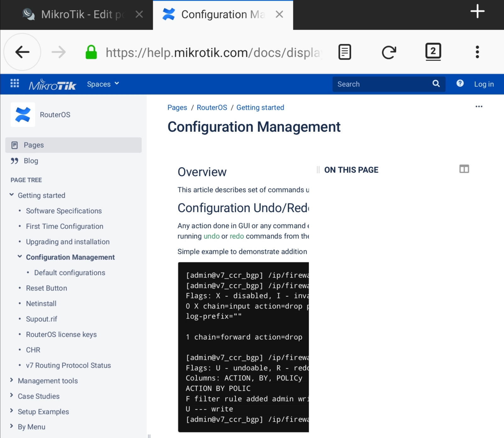Click the RouterOS space logo
The height and width of the screenshot is (438, 504).
23,114
